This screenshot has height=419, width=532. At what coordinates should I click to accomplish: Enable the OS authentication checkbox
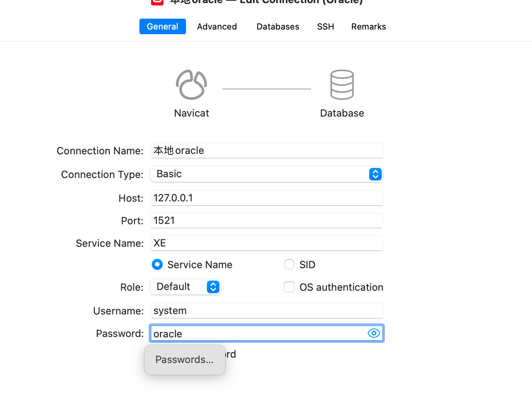click(289, 287)
